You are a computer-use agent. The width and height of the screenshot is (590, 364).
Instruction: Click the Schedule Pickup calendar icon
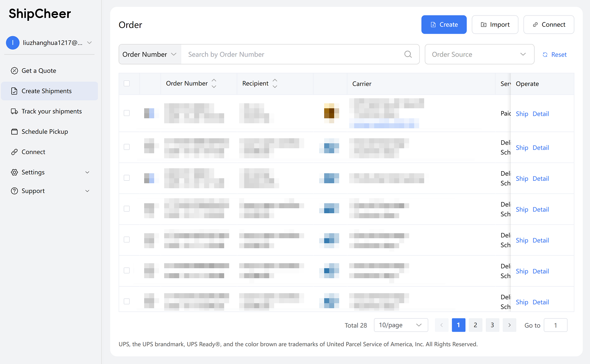(x=15, y=132)
